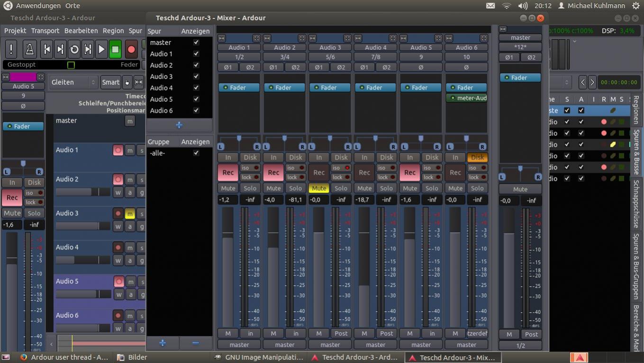Click the yellow mute indicator in track list

point(613,144)
